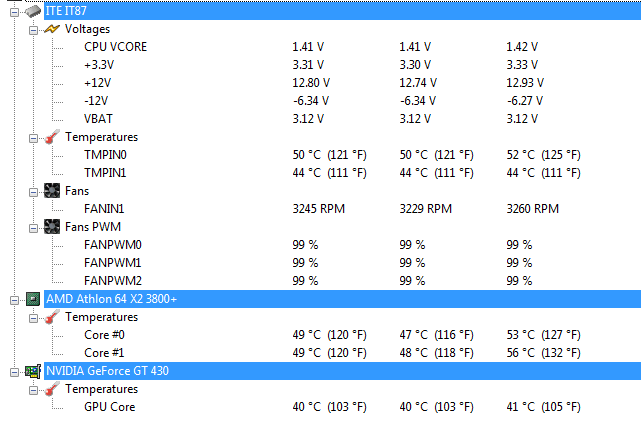This screenshot has height=430, width=641.
Task: Click the -6.27 V maximum -12V value
Action: (x=524, y=101)
